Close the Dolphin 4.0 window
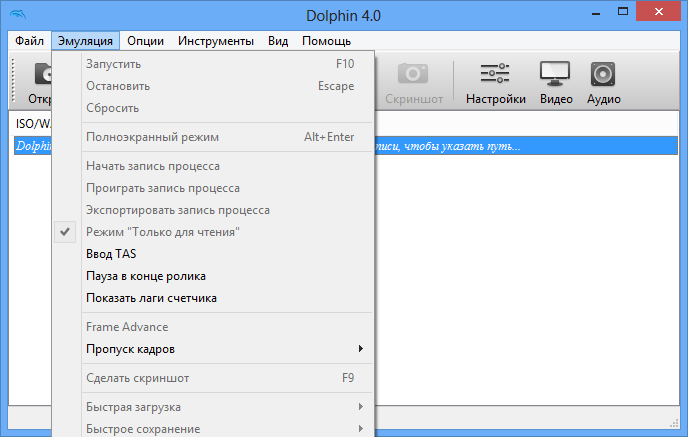 658,12
